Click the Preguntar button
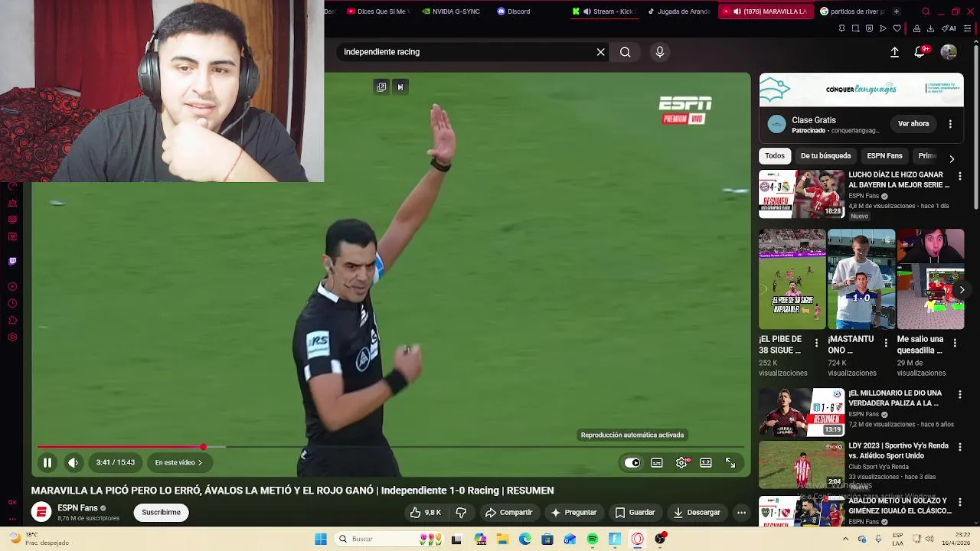Image resolution: width=980 pixels, height=551 pixels. click(573, 513)
